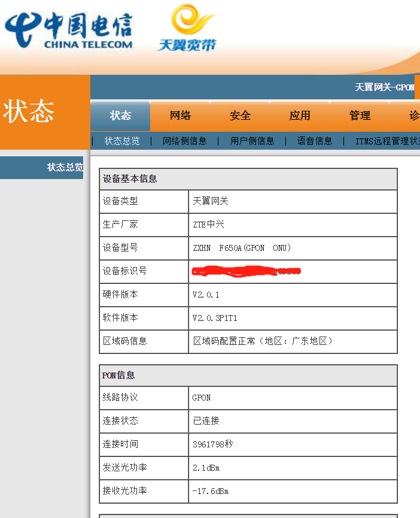Click the 2.1dBm transmit power value

click(206, 468)
